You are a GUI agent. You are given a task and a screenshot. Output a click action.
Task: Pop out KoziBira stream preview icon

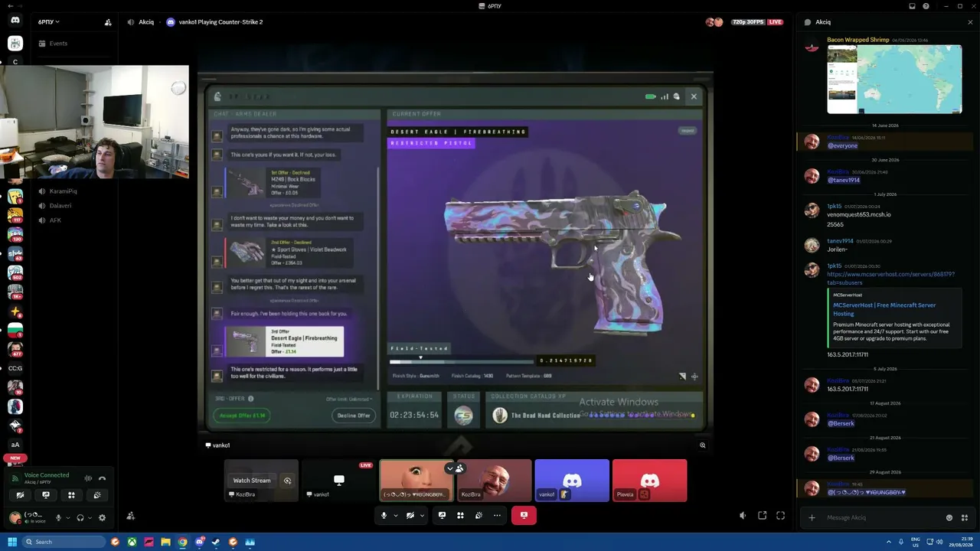pyautogui.click(x=287, y=481)
